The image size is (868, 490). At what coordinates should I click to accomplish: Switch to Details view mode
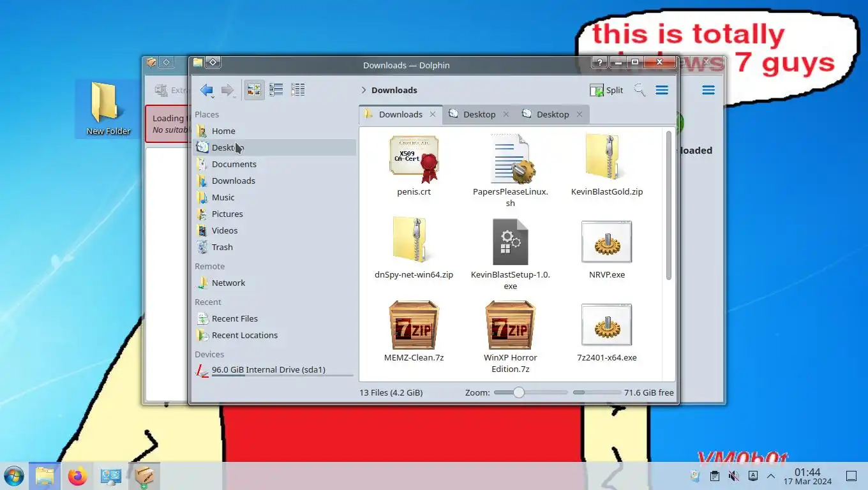[297, 90]
